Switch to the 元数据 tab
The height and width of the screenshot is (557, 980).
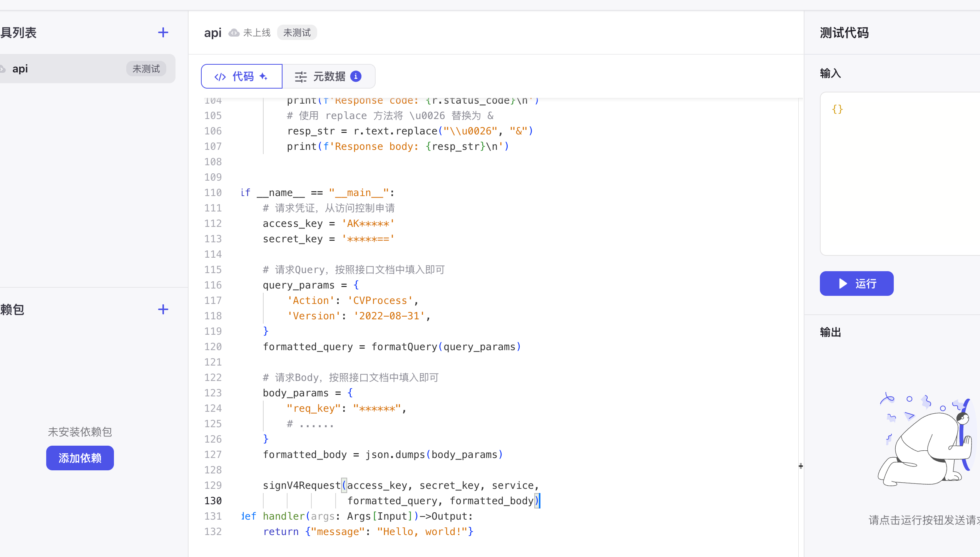click(328, 76)
